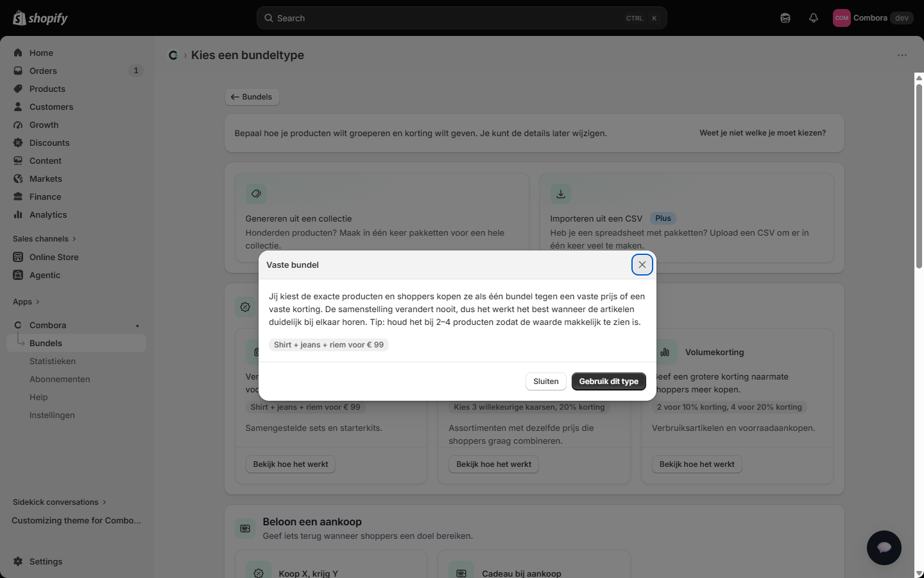Focus the Search field
Screen dimensions: 924x578
click(462, 18)
